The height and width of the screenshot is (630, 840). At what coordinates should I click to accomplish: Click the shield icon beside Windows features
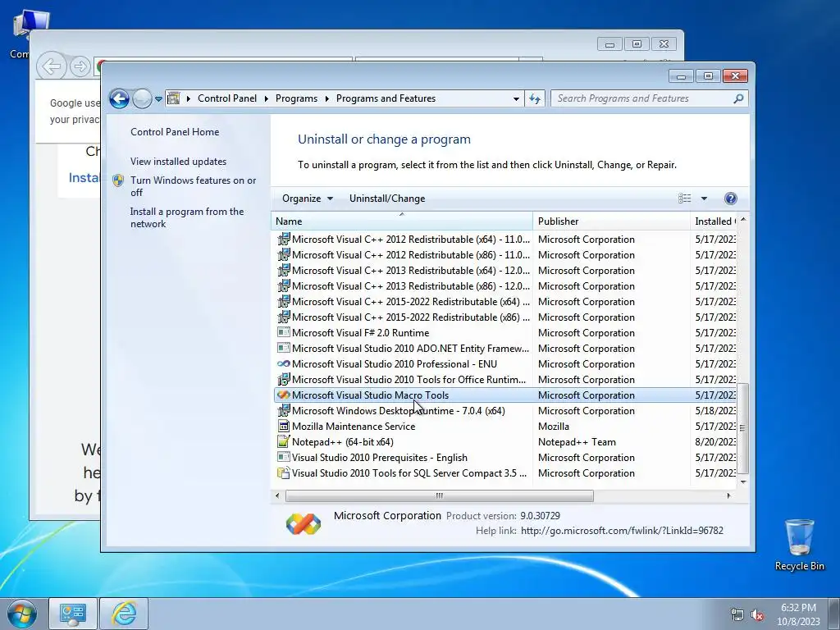coord(118,180)
